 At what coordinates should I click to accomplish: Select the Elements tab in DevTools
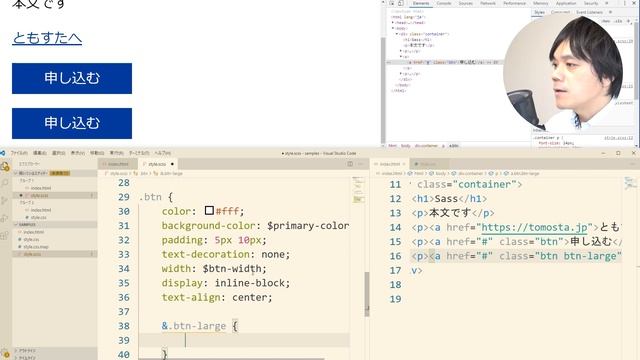tap(420, 3)
